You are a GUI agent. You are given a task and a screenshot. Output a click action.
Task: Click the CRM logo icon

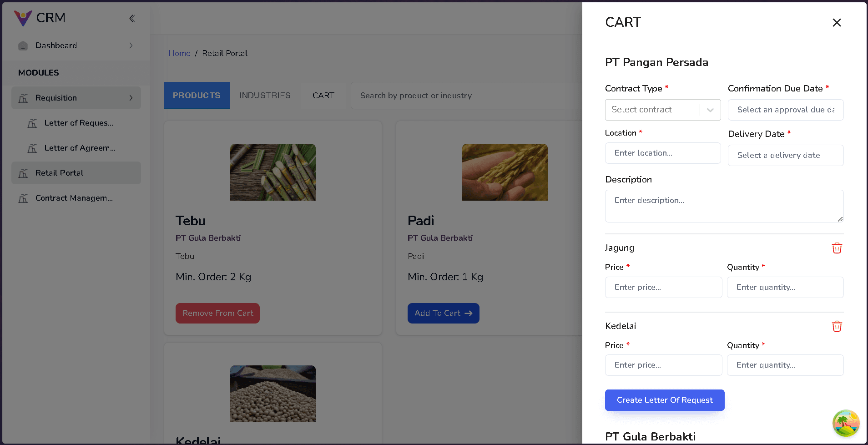[x=23, y=18]
